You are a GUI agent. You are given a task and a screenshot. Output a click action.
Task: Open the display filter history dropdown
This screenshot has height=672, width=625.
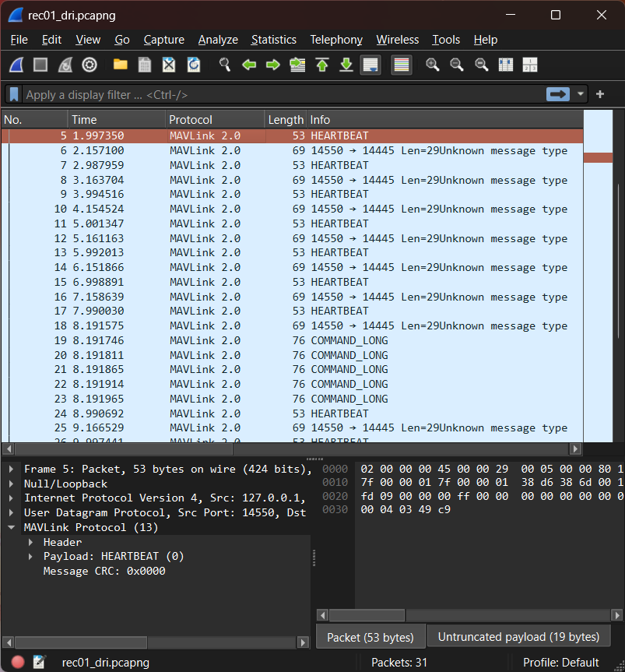tap(581, 94)
